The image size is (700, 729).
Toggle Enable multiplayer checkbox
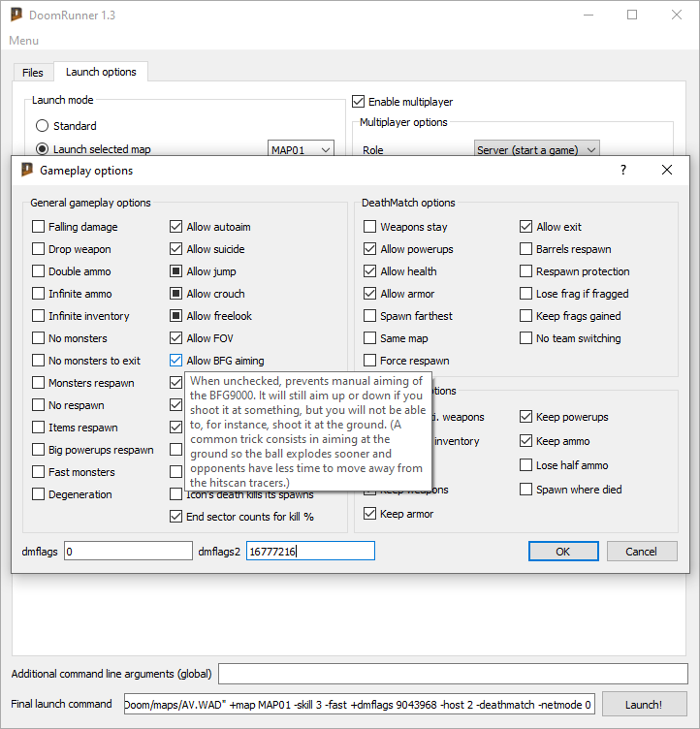[x=358, y=102]
